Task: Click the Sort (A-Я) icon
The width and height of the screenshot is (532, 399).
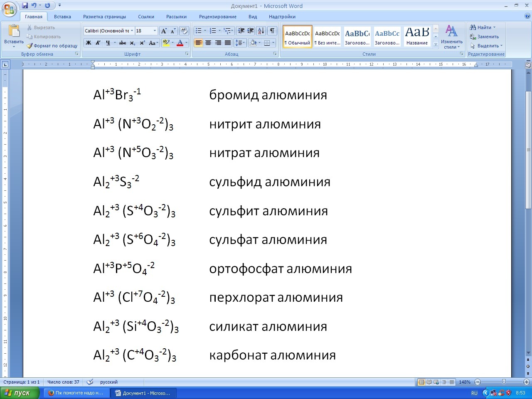Action: click(261, 31)
